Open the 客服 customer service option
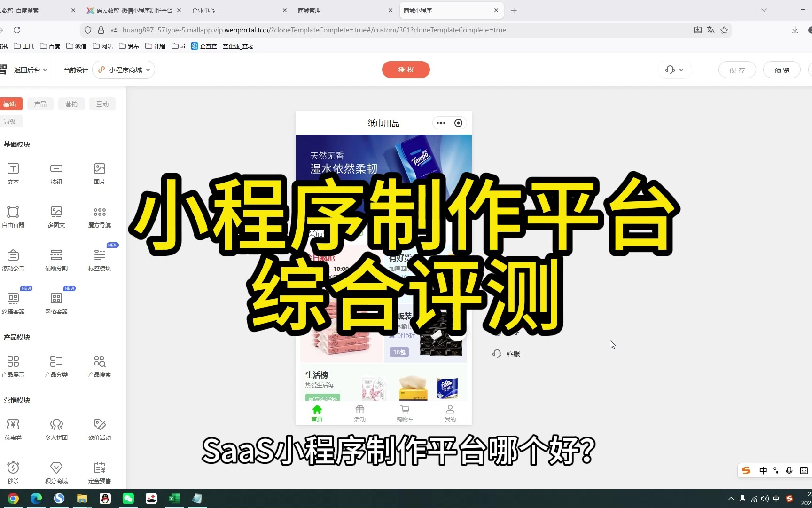 [x=506, y=354]
